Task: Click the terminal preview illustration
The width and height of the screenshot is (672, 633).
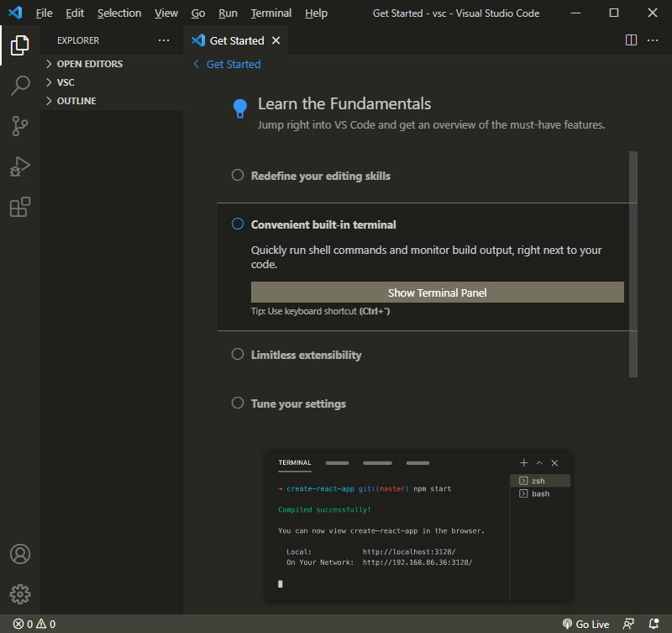Action: [x=418, y=525]
